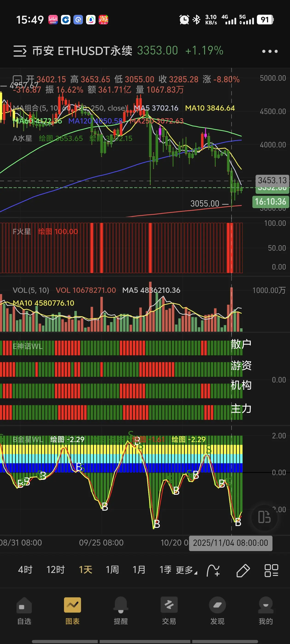Tap the alarm clock status icon
Viewport: 290px width, 644px height.
click(x=184, y=20)
